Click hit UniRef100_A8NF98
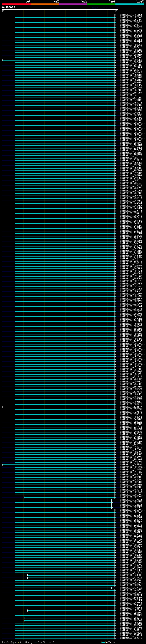The width and height of the screenshot is (146, 644). tap(131, 452)
